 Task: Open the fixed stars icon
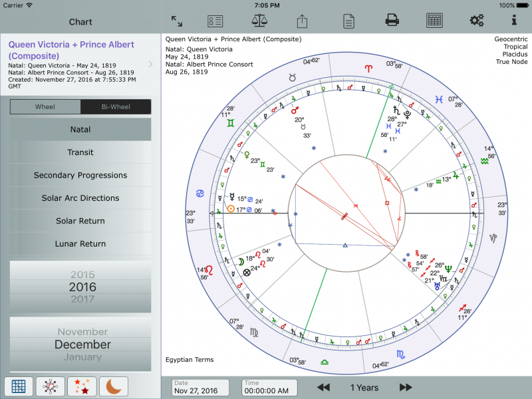tap(81, 386)
